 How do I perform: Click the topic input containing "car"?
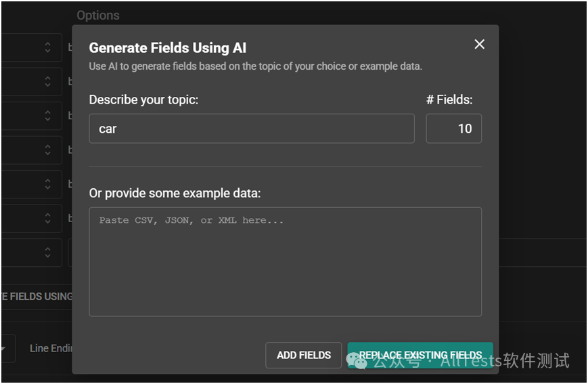click(251, 129)
